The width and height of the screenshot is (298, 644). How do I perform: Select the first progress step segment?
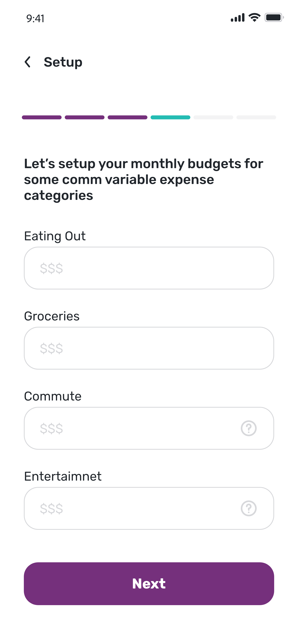[42, 117]
